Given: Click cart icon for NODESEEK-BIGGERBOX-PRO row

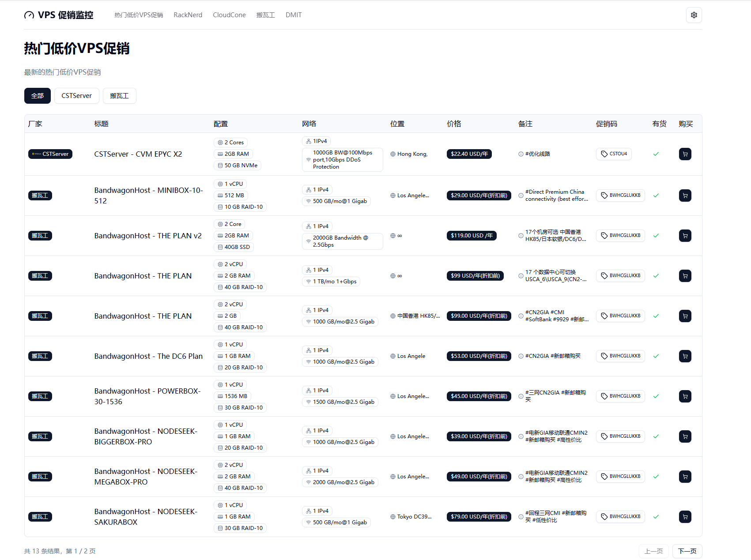Looking at the screenshot, I should pyautogui.click(x=685, y=436).
